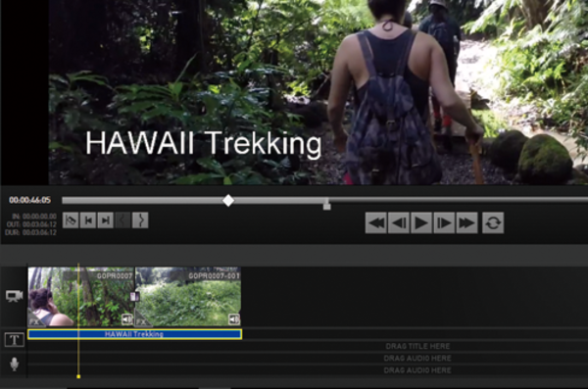Click the 00:00:46:05 timecode readout

(x=29, y=200)
